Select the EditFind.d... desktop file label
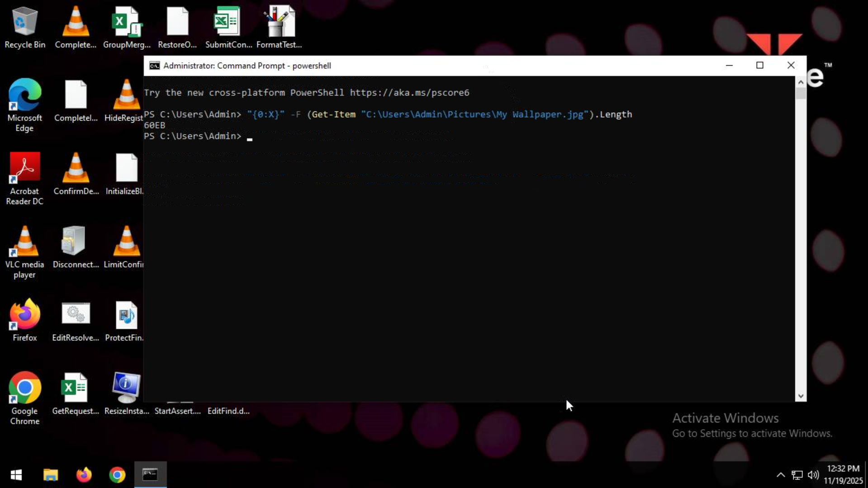 point(228,411)
